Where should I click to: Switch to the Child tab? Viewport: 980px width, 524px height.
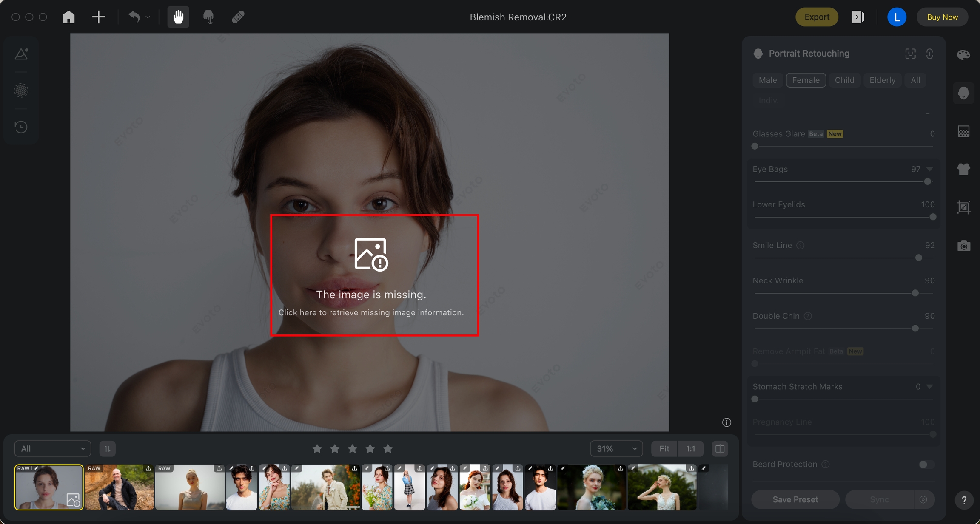844,80
